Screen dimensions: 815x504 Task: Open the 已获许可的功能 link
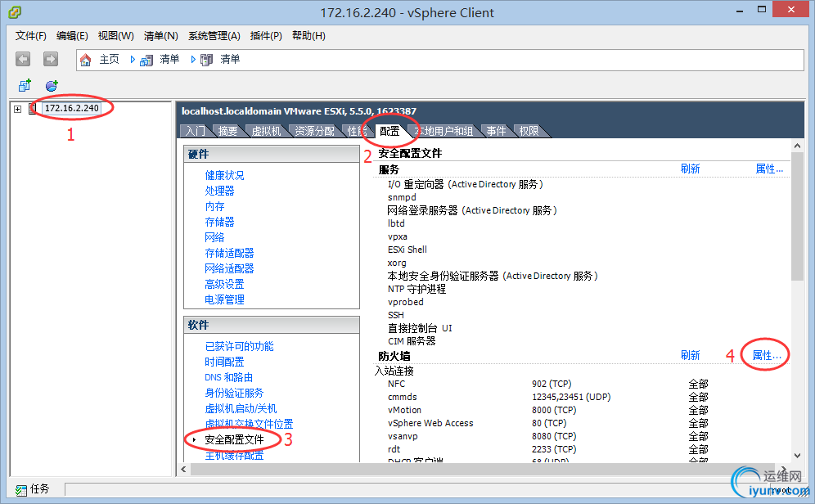point(239,346)
